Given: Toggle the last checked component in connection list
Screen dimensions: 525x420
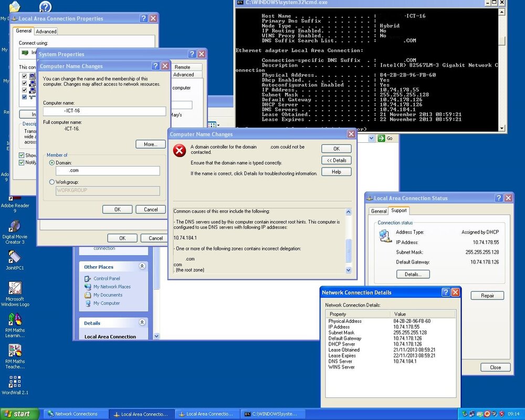Looking at the screenshot, I should click(x=24, y=97).
